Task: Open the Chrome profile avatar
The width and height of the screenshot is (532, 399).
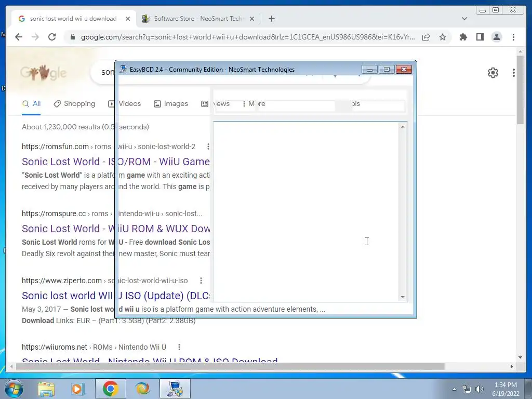Action: pyautogui.click(x=496, y=37)
